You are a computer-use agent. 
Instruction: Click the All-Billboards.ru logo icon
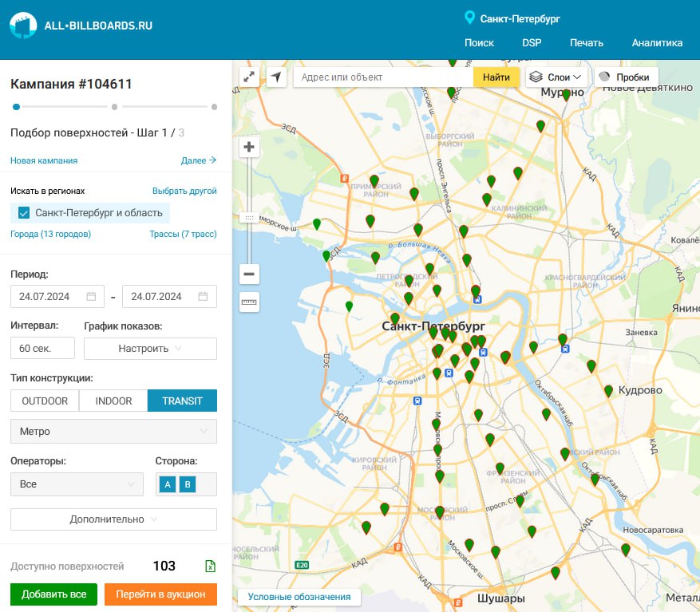tap(23, 25)
